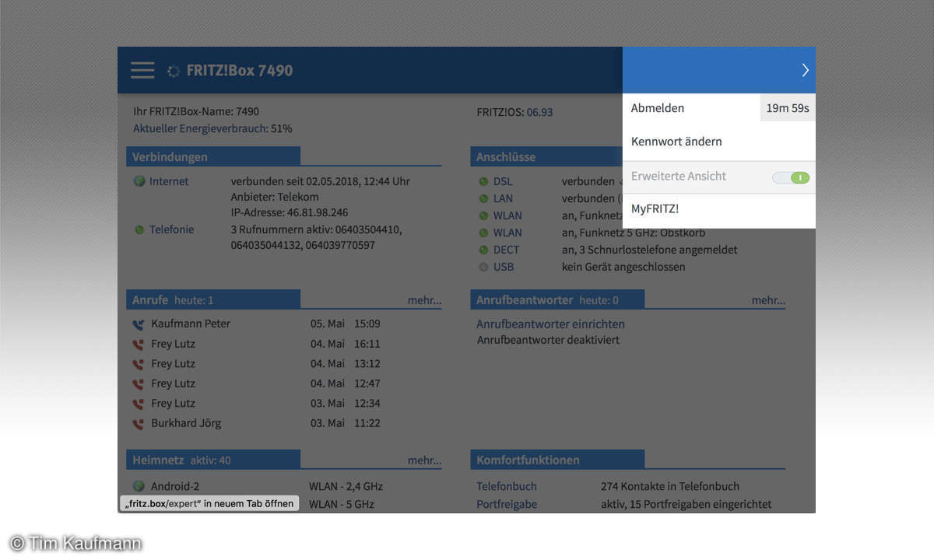Toggle the Erweiterte Ansicht switch
This screenshot has height=560, width=934.
[x=791, y=177]
